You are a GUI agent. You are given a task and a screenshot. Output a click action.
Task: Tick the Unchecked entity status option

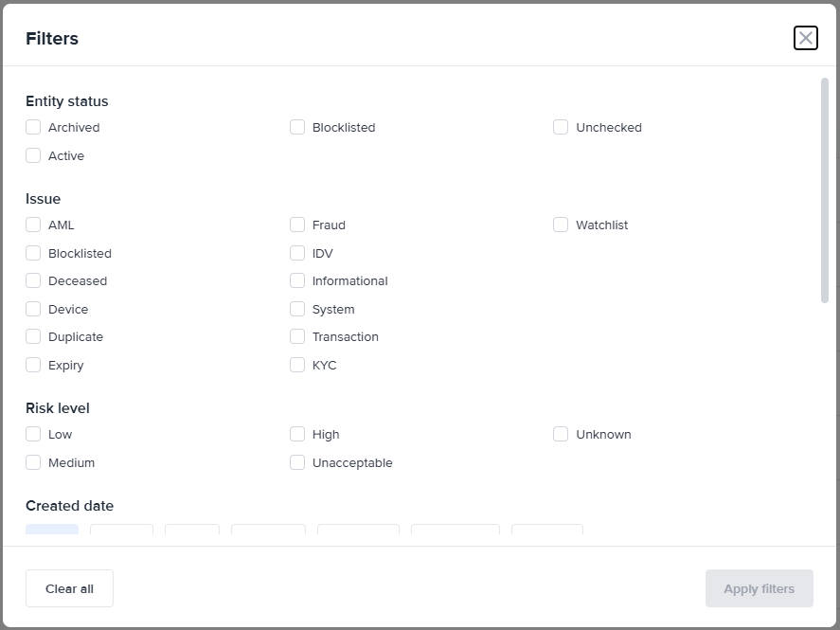561,127
